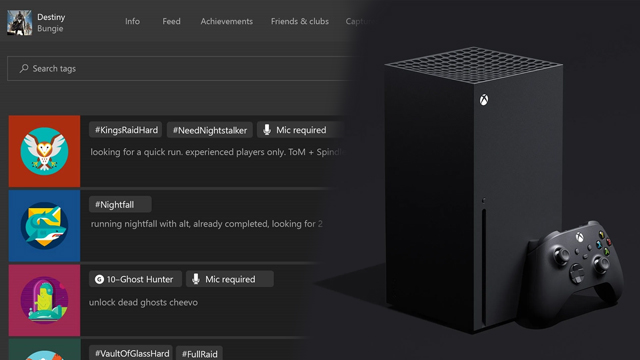Select the #NeedNightstalker tag
This screenshot has width=640, height=360.
210,130
